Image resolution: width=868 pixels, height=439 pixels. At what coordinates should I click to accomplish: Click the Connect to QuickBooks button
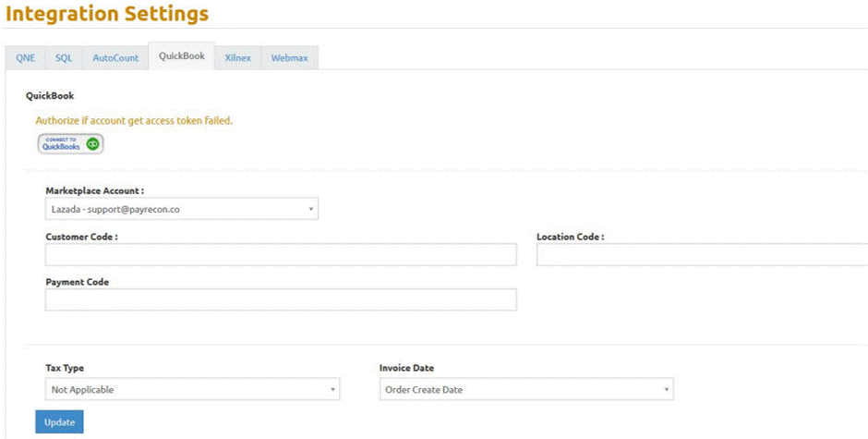click(70, 144)
